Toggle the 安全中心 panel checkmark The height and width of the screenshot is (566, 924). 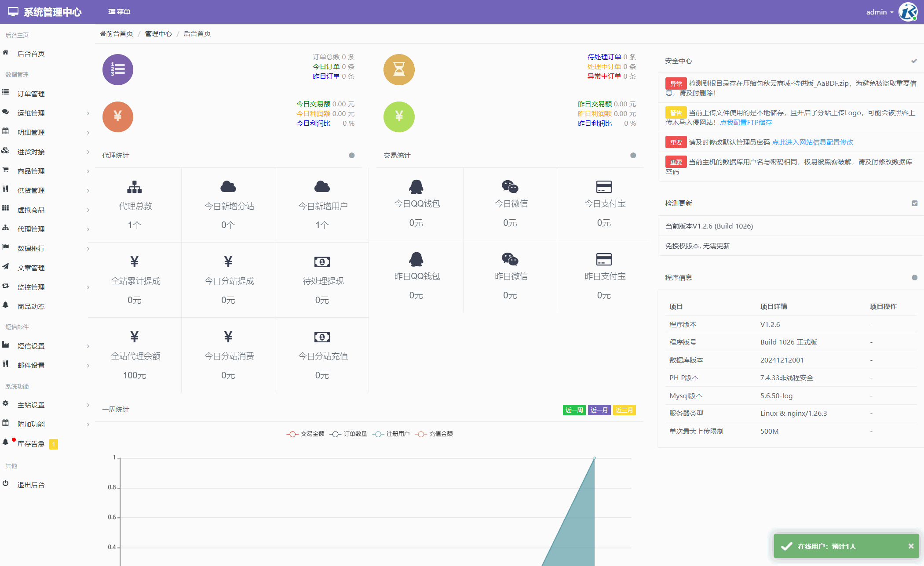click(914, 61)
